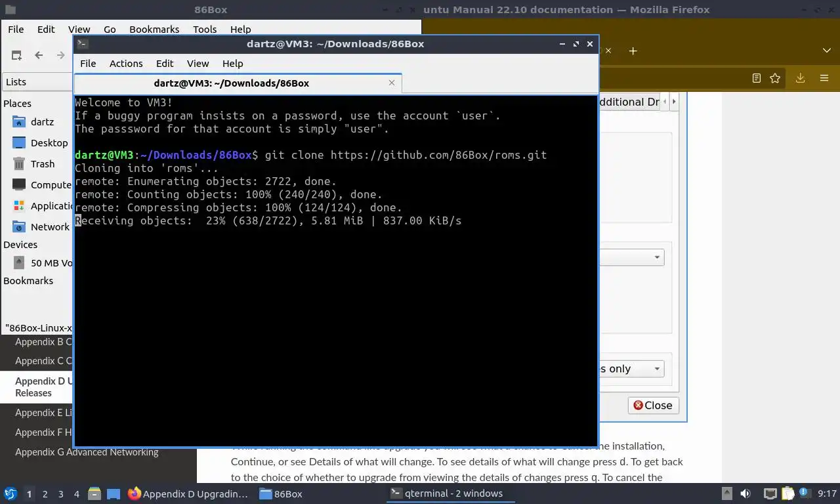Open File menu in qterminal
Viewport: 840px width, 504px height.
[x=88, y=64]
